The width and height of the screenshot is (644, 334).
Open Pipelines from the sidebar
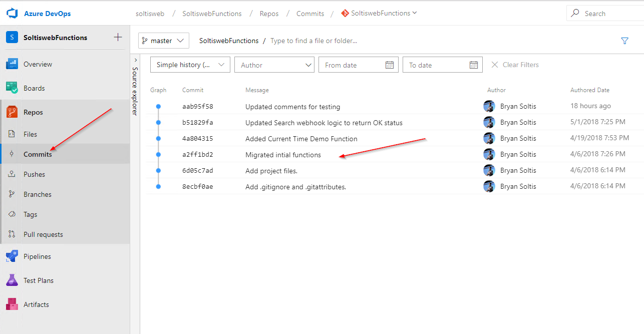(x=37, y=256)
